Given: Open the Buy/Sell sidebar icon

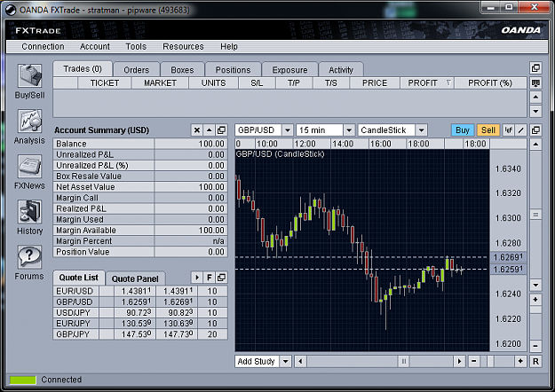Looking at the screenshot, I should point(29,75).
